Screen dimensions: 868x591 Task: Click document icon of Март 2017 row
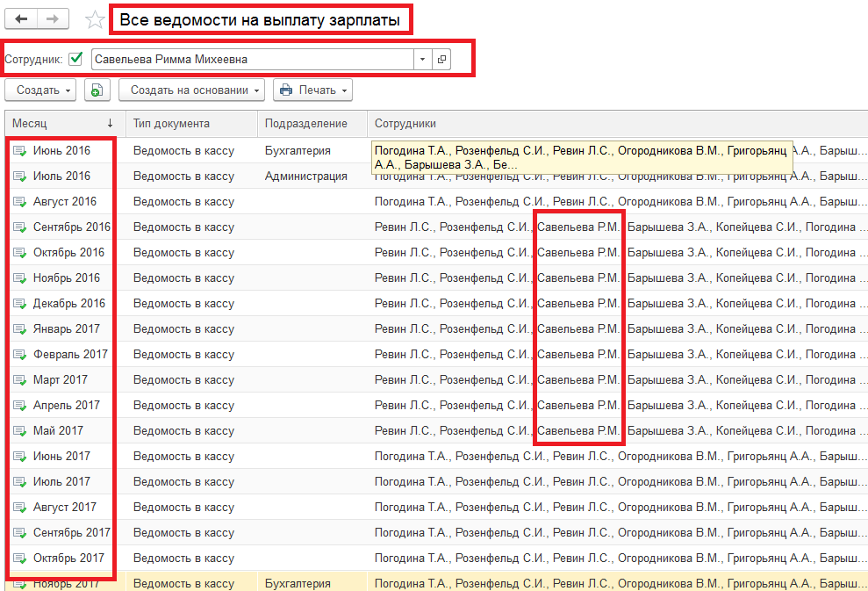[x=20, y=380]
